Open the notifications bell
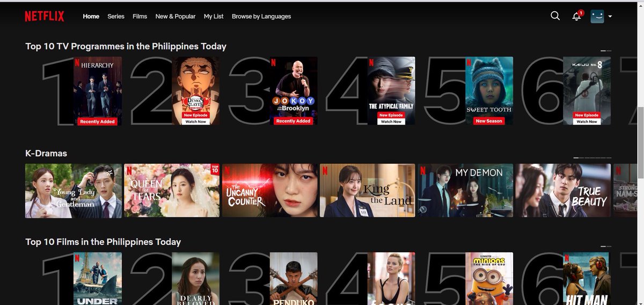Screen dimensions: 644x305 point(577,16)
